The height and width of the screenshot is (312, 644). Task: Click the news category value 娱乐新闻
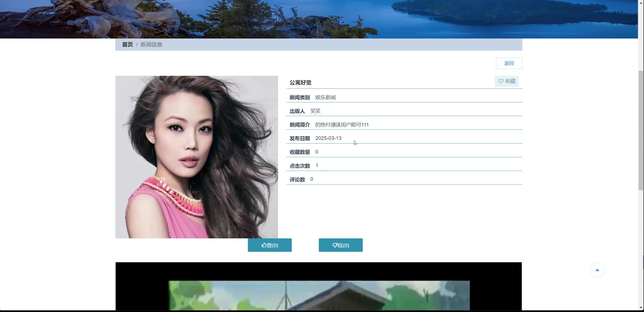pyautogui.click(x=325, y=97)
